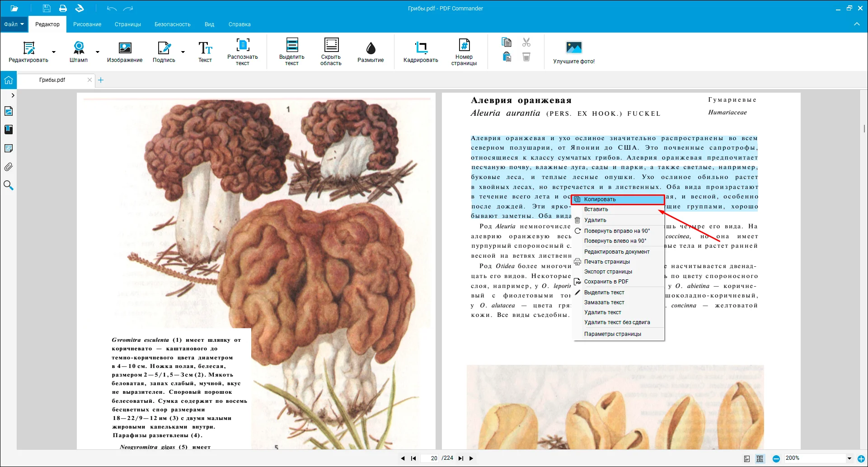Choose Вставить in the context menu
868x467 pixels.
[618, 209]
